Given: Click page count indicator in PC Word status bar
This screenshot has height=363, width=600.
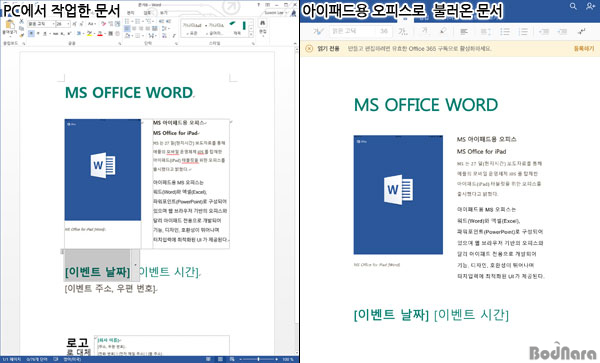Looking at the screenshot, I should coord(11,360).
